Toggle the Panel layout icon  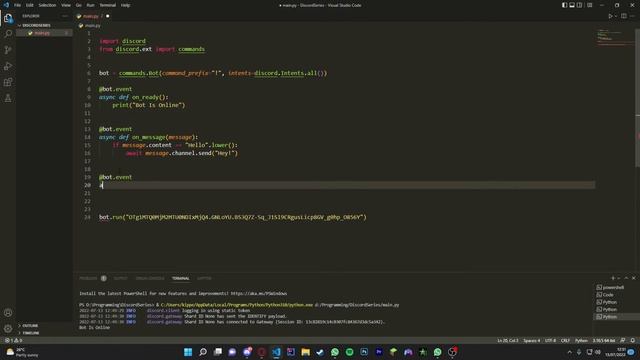coord(572,5)
